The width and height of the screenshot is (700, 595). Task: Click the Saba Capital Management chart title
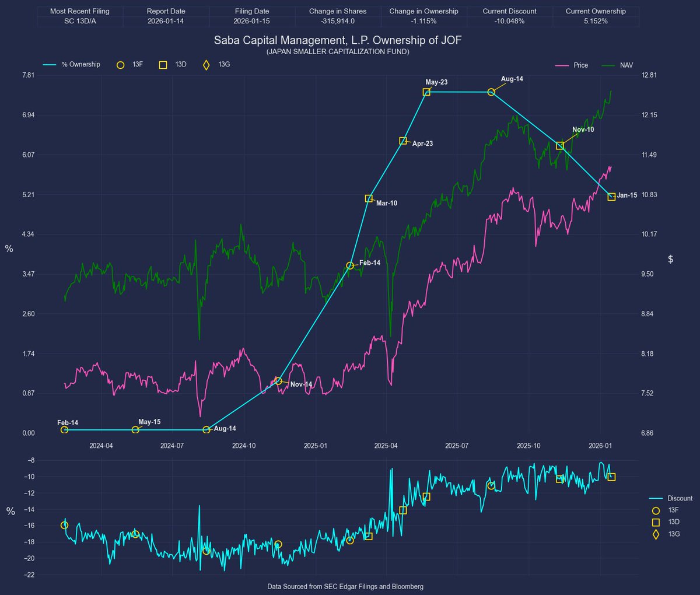(337, 40)
